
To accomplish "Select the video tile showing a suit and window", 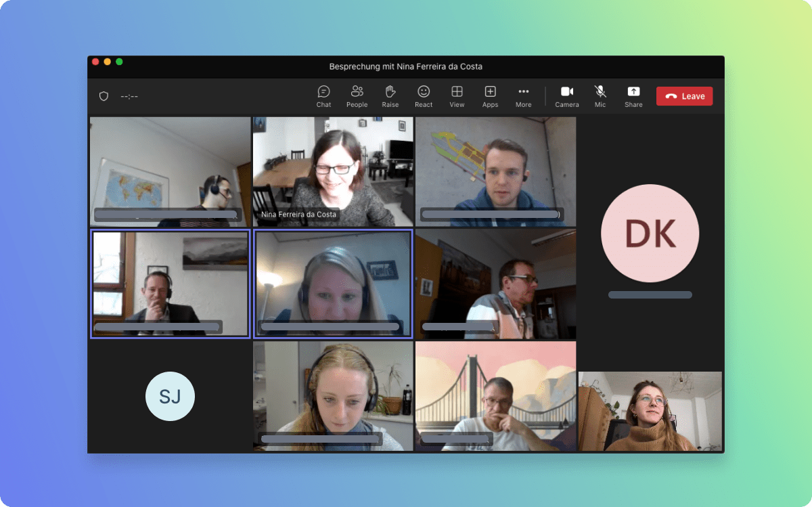I will pyautogui.click(x=171, y=284).
